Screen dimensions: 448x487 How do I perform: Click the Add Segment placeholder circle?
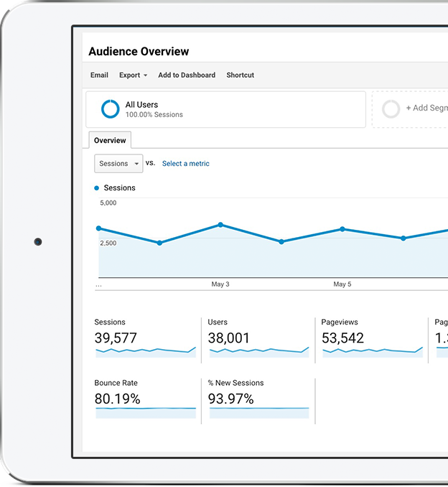click(391, 109)
